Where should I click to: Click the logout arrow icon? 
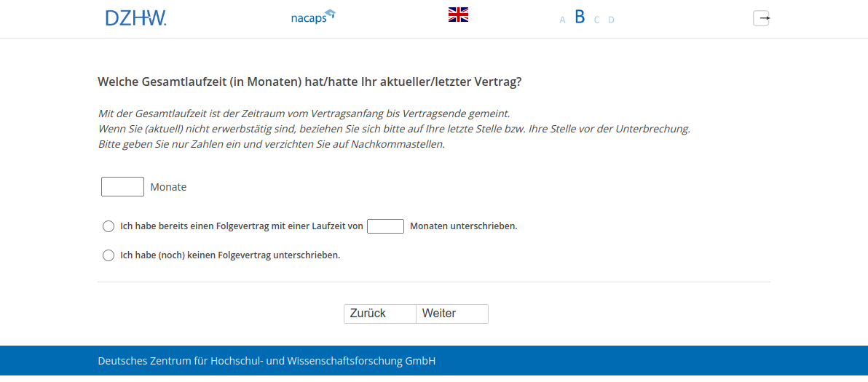(x=761, y=18)
